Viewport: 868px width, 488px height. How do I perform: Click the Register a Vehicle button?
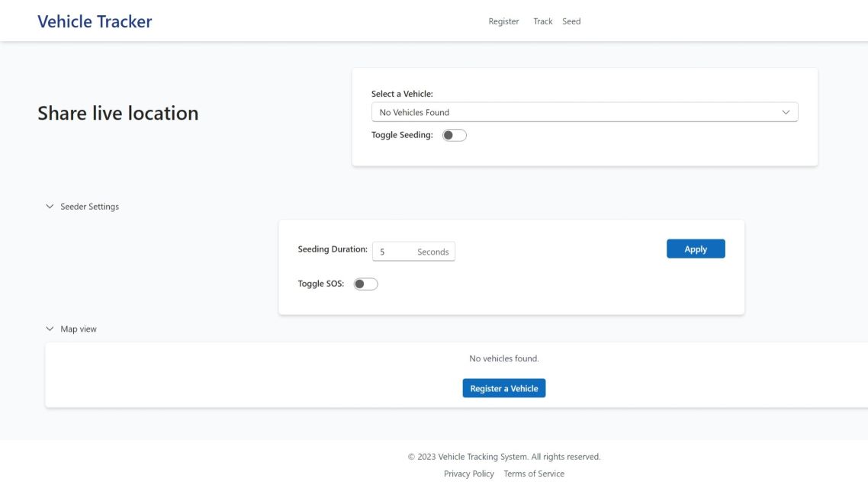[503, 388]
